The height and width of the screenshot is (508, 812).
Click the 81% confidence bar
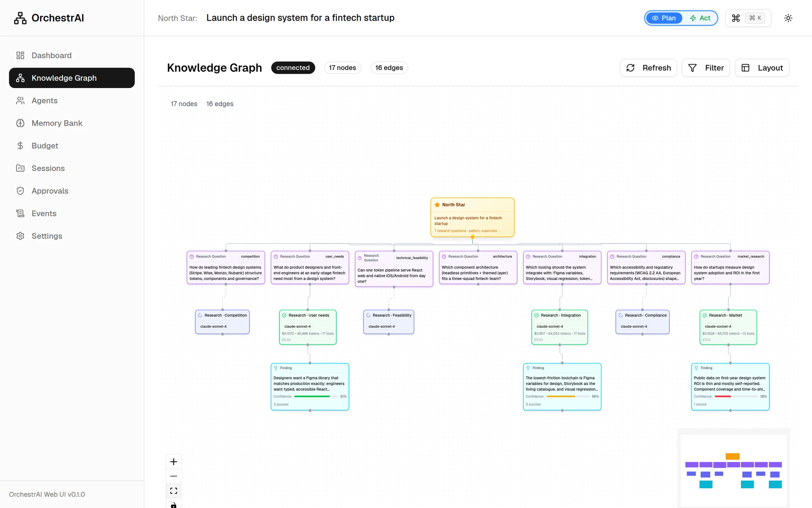pos(316,397)
